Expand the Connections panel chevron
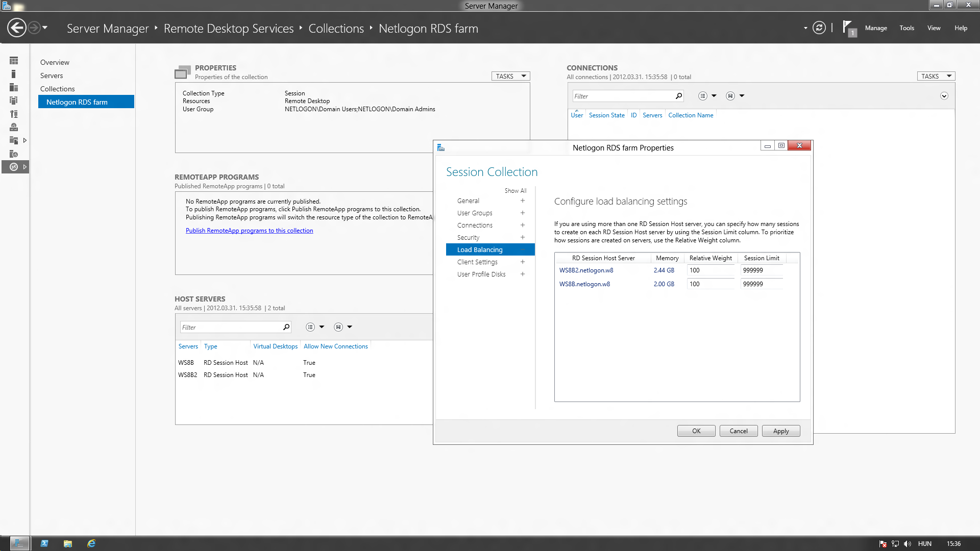 point(944,96)
